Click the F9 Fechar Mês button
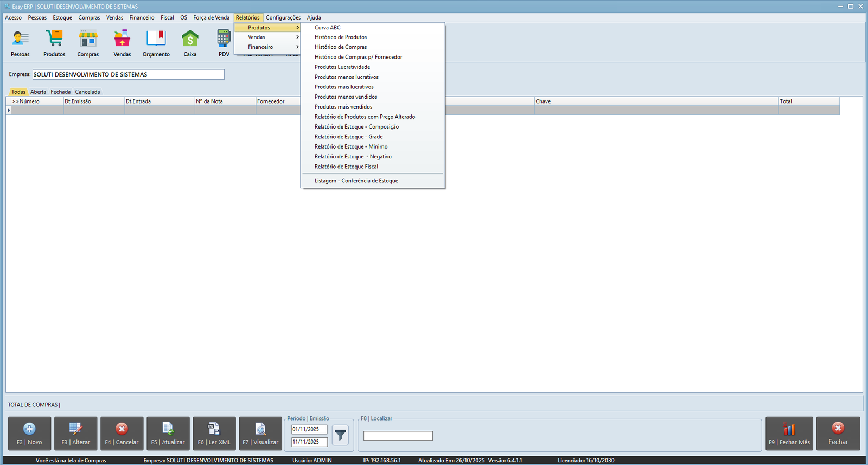The height and width of the screenshot is (465, 868). pos(789,434)
